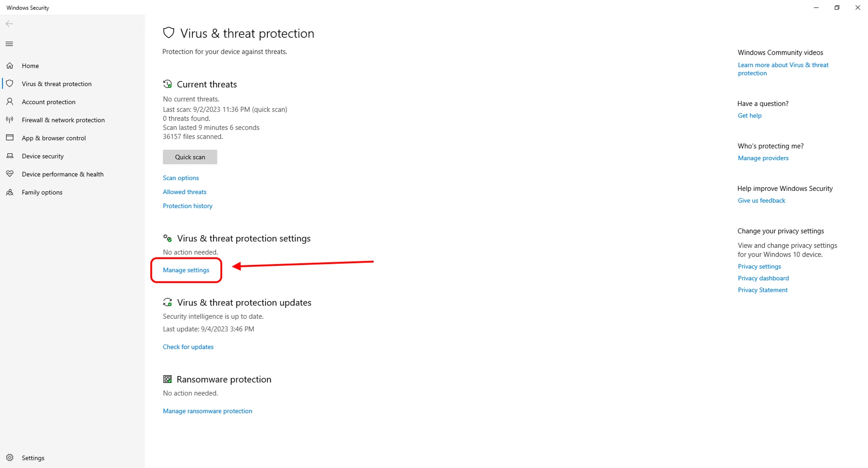Click the Firewall & network antenna icon
Screen dimensions: 868x468
coord(10,120)
